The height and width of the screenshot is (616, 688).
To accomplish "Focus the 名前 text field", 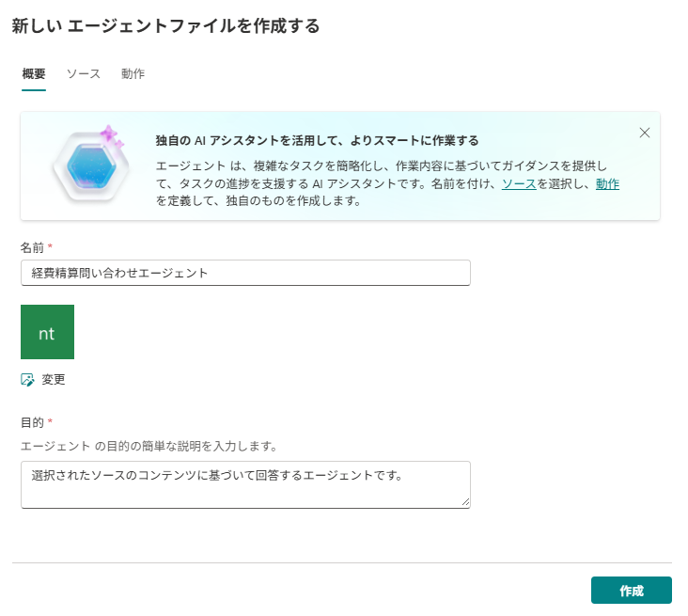I will pos(245,273).
